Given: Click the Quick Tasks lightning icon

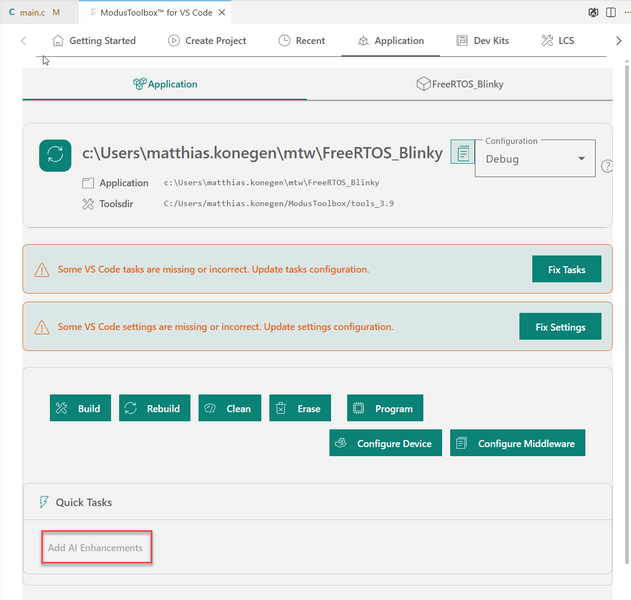Looking at the screenshot, I should (43, 502).
